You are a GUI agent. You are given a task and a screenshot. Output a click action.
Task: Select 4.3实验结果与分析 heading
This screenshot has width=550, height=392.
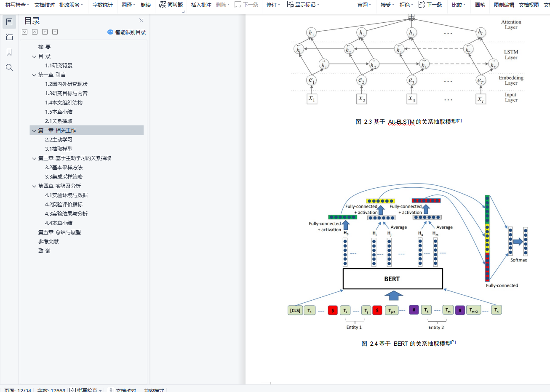(67, 214)
